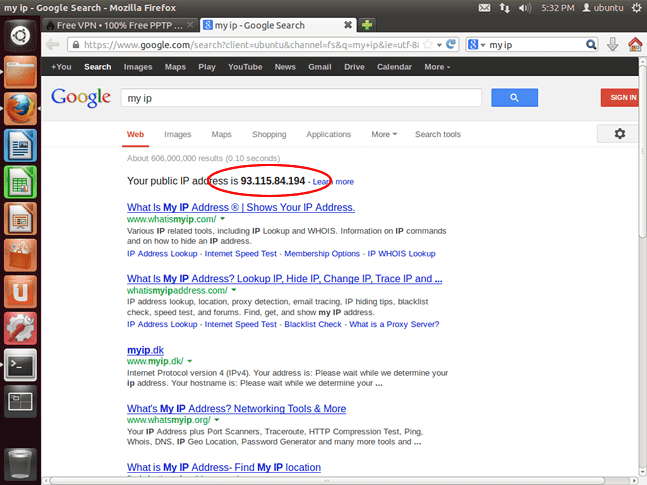
Task: Switch to the Maps results tab
Action: [222, 134]
